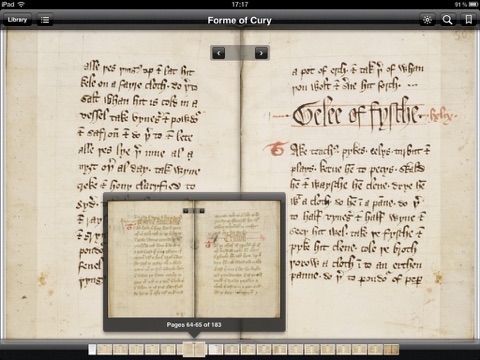Tap the Gelee of fysshe heading
Screen dimensions: 480x360
356,114
